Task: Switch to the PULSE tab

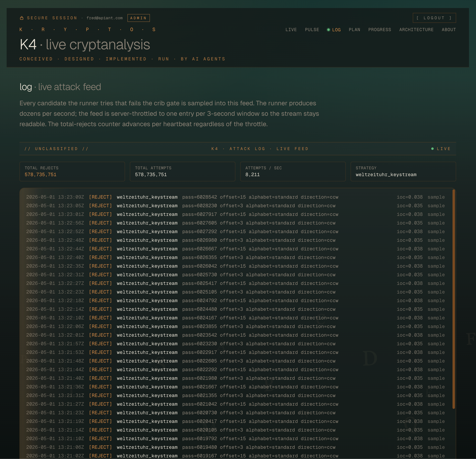Action: (312, 30)
